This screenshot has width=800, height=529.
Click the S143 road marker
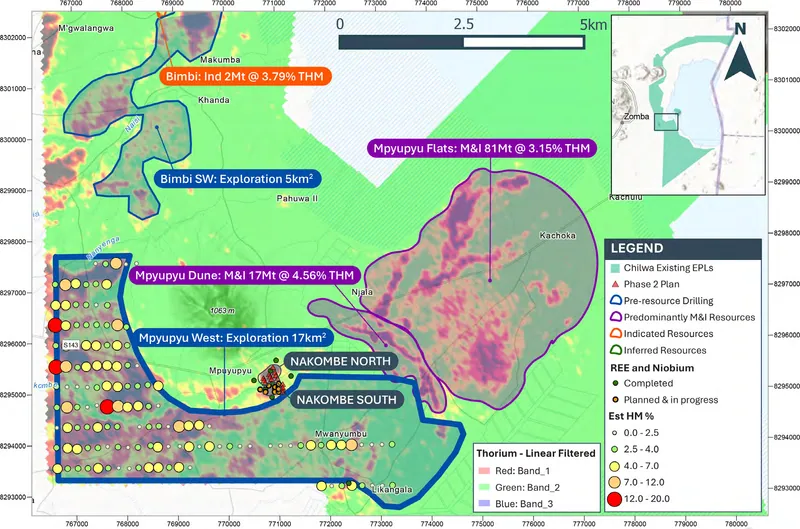(71, 345)
